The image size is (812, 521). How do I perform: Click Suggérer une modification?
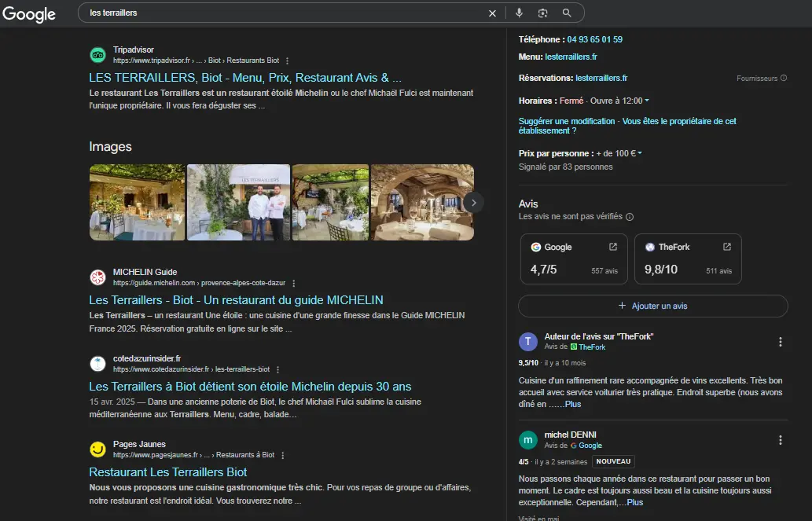pos(567,121)
